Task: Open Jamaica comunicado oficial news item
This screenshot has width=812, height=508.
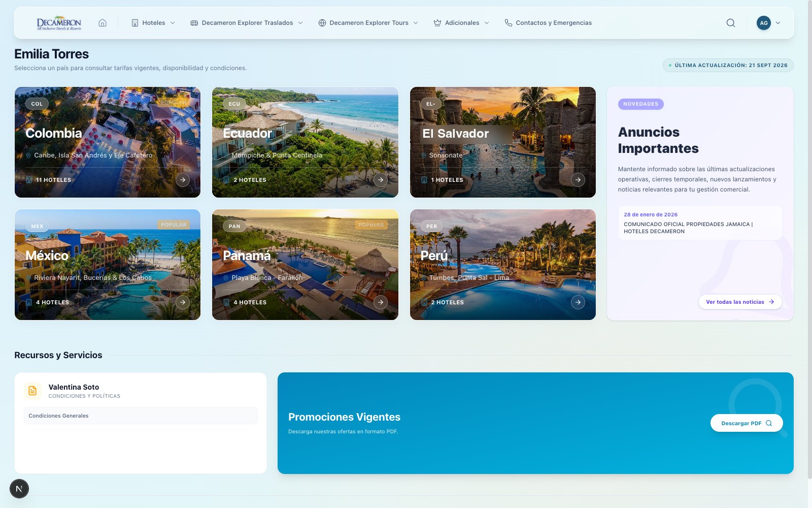Action: [700, 223]
